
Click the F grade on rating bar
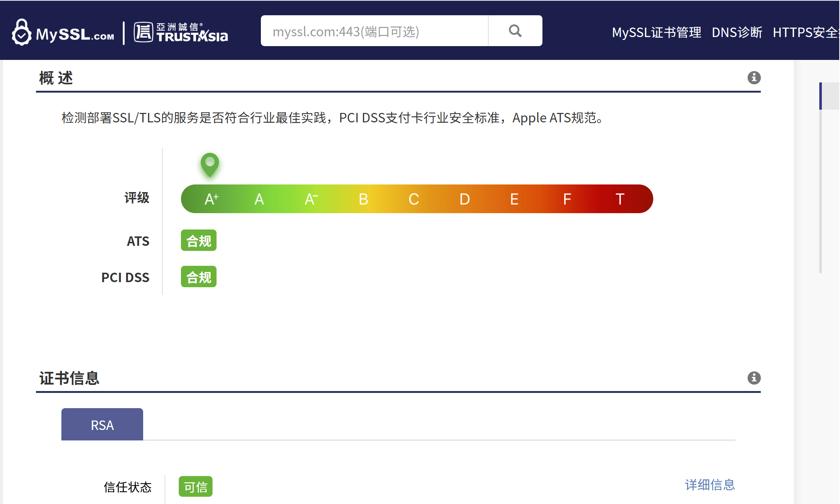pyautogui.click(x=567, y=199)
